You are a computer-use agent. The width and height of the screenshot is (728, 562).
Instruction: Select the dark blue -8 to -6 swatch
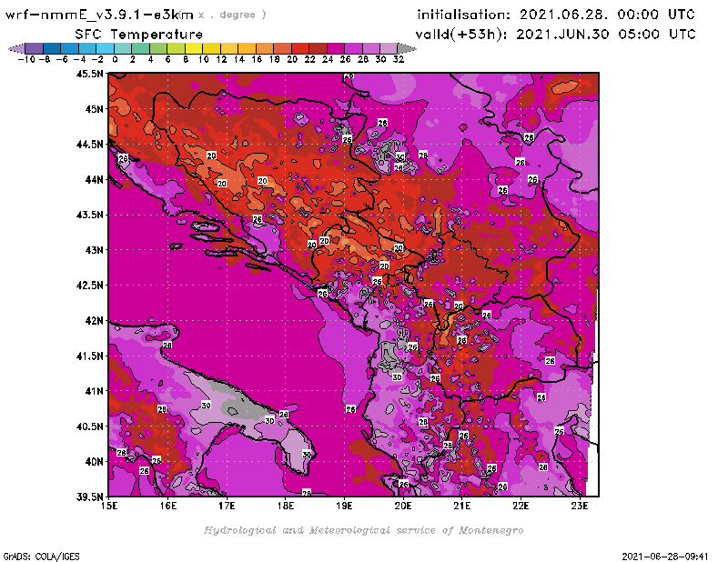[52, 48]
